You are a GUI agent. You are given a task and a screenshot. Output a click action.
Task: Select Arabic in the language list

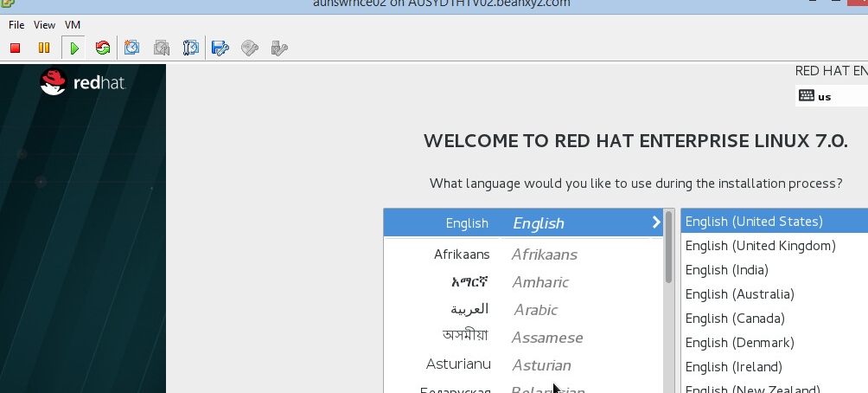(x=523, y=310)
